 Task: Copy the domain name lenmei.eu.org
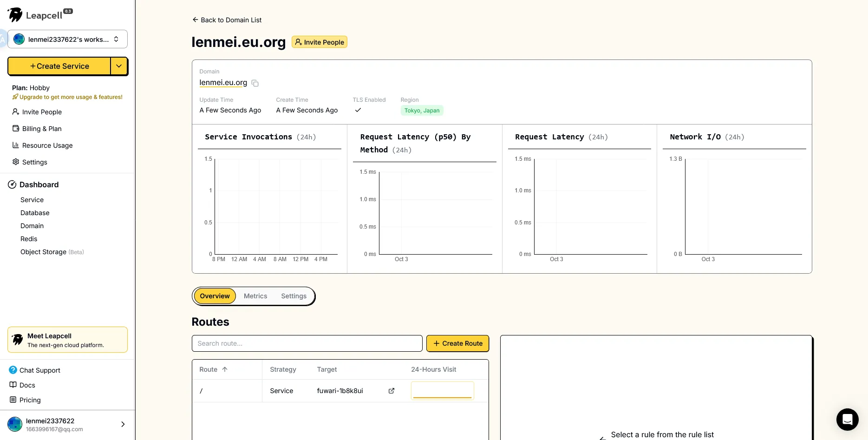point(255,83)
